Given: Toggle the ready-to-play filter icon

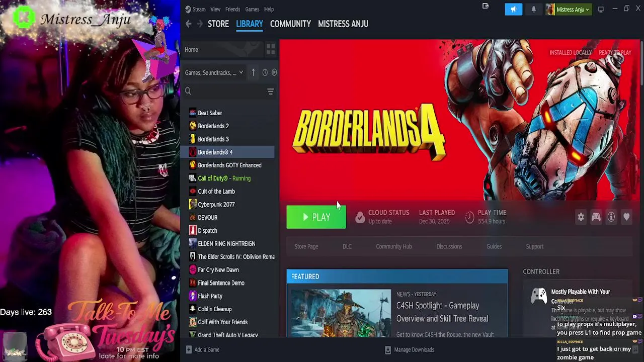Looking at the screenshot, I should (x=274, y=72).
